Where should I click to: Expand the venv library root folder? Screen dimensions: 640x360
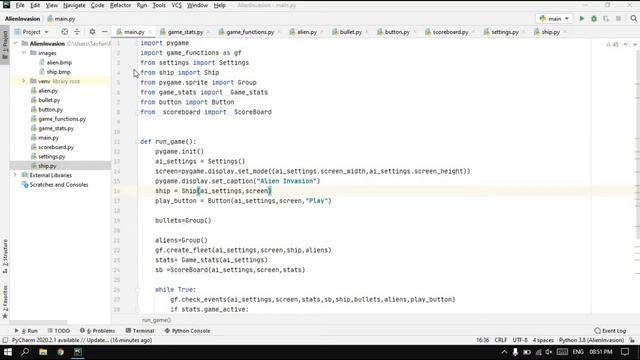tap(24, 81)
